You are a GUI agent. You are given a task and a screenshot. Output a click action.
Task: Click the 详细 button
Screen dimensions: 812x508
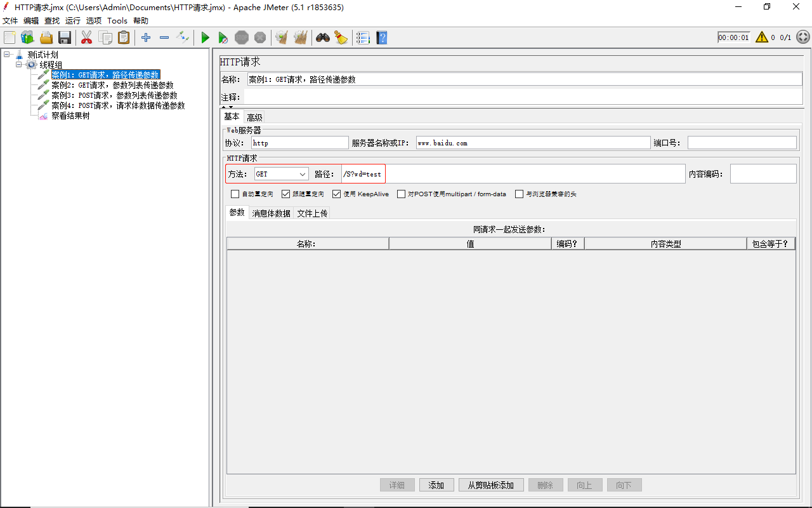point(397,485)
